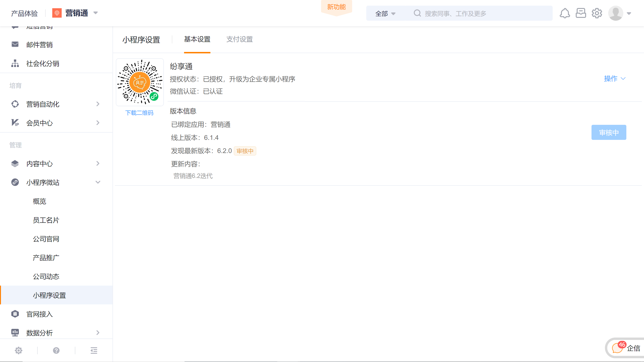Open the notifications bell icon
644x362 pixels.
(564, 13)
